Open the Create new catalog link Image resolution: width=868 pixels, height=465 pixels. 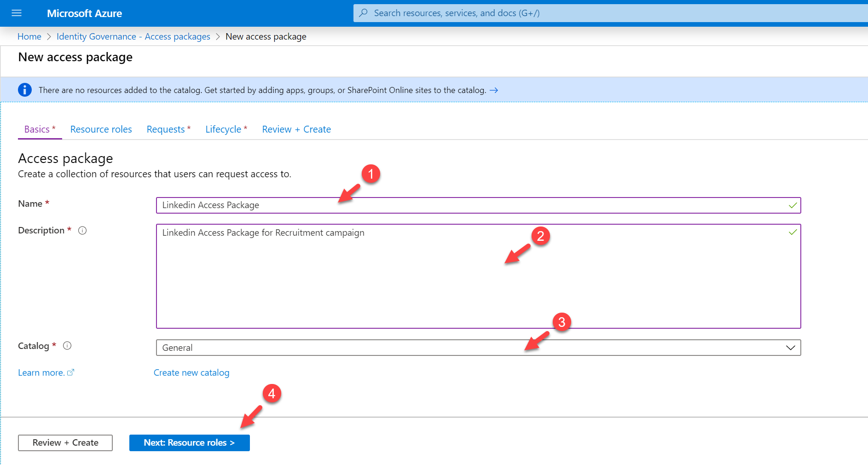point(191,372)
